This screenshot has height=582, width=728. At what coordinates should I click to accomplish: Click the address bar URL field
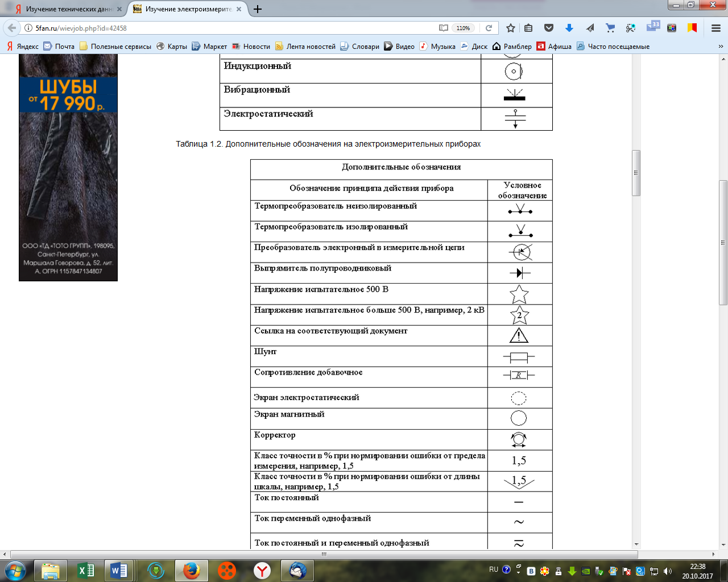[233, 28]
